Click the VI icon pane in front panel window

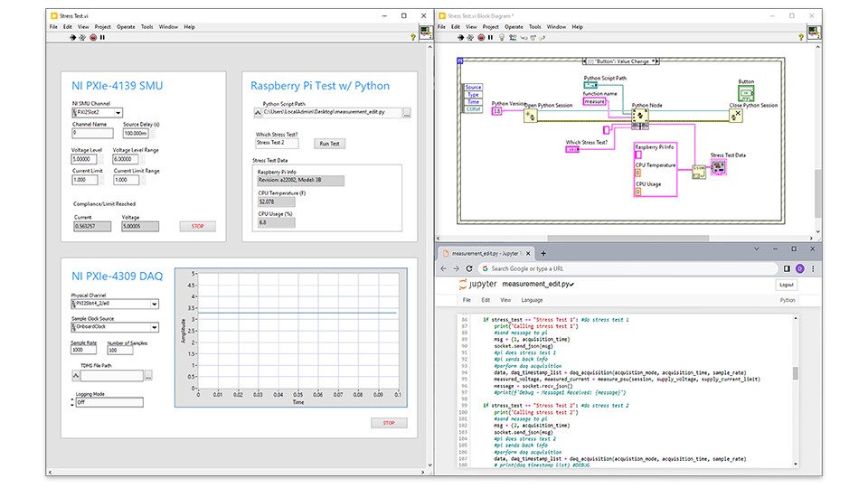(426, 33)
